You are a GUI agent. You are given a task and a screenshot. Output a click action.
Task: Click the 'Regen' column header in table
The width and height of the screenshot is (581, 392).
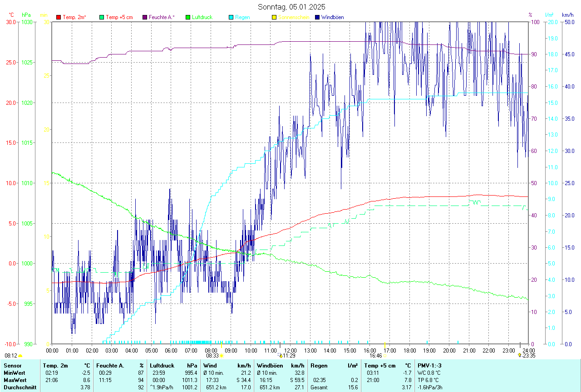[319, 366]
